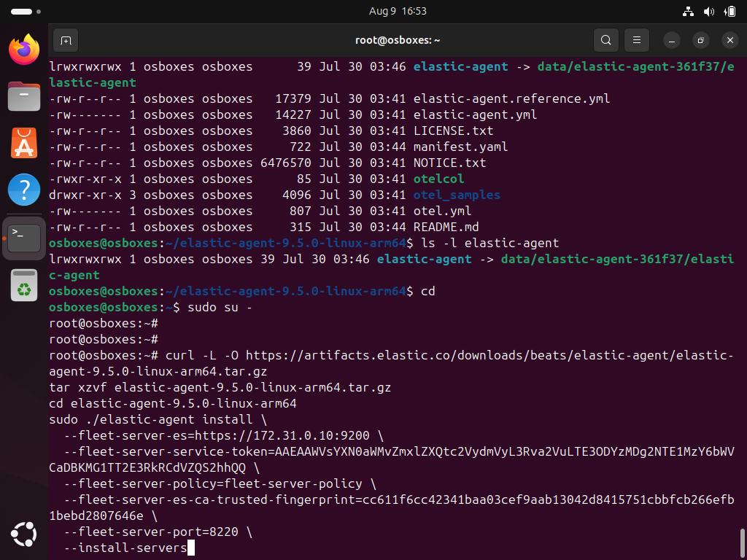Click the elastic-agent.yml filename
The height and width of the screenshot is (560, 747).
(475, 114)
